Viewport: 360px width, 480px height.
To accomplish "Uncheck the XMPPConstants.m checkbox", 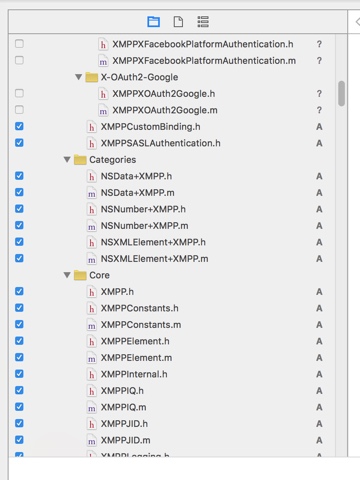I will coord(19,324).
